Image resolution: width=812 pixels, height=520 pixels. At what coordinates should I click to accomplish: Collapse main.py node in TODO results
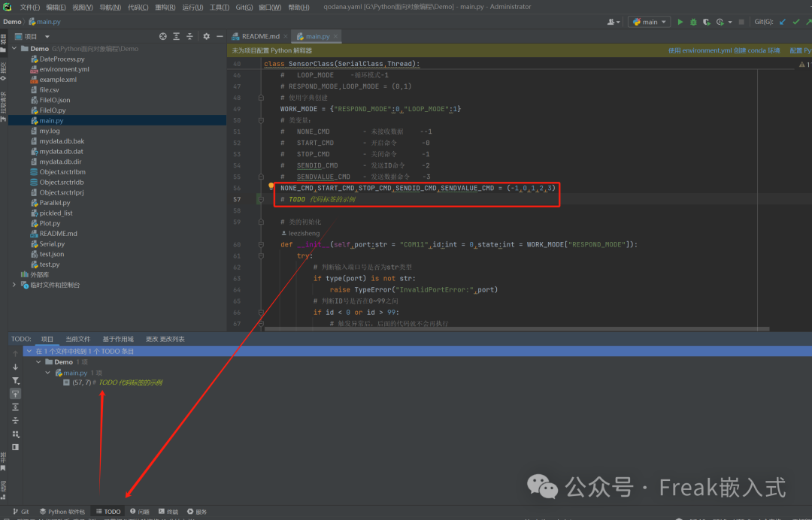48,373
